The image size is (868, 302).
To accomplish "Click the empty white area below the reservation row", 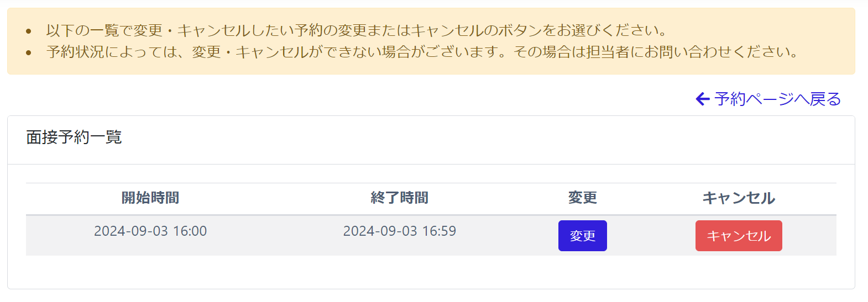I will [x=431, y=272].
